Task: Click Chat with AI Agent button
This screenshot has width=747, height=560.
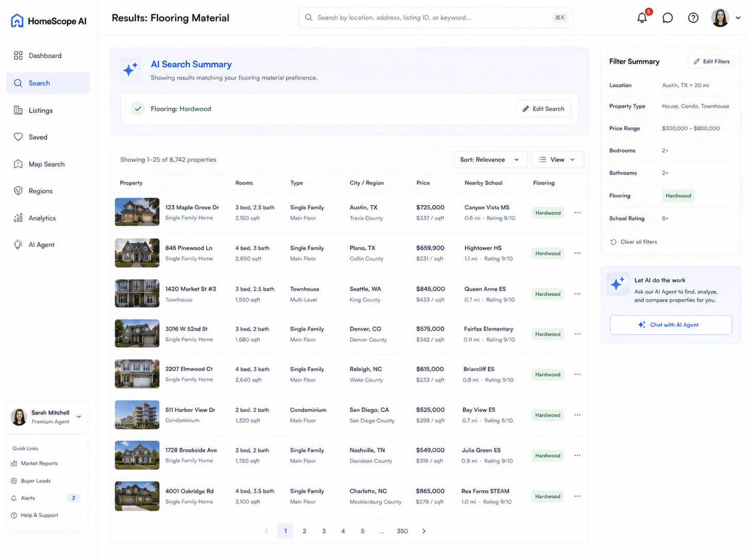Action: tap(671, 325)
